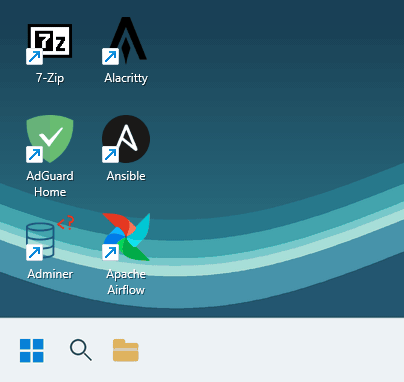Click the Adminer database icon
The image size is (404, 382).
(x=50, y=237)
